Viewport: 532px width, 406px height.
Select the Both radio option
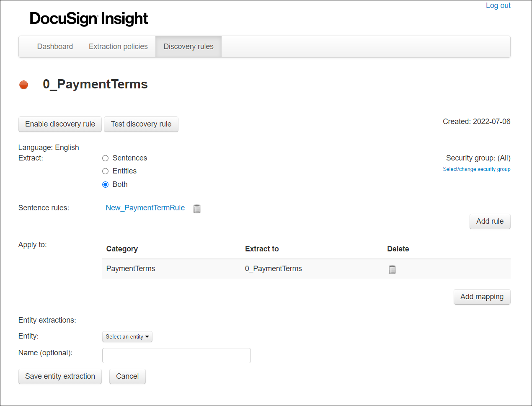106,185
